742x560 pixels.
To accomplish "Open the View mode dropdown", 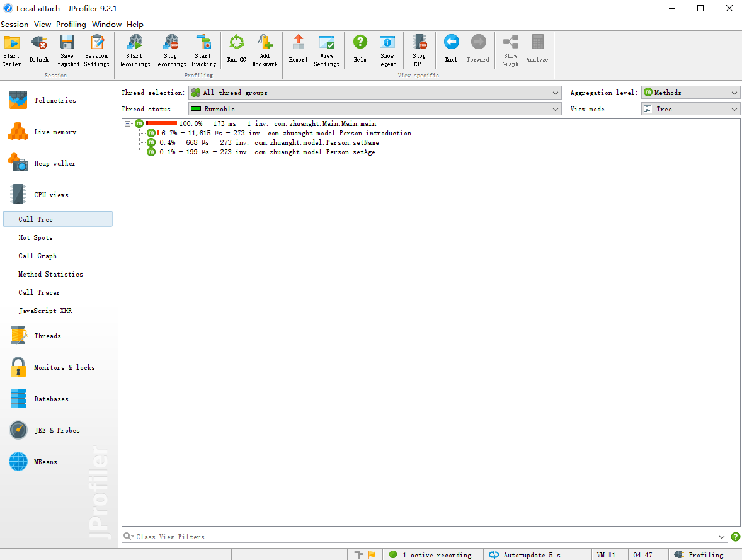I will click(x=690, y=109).
